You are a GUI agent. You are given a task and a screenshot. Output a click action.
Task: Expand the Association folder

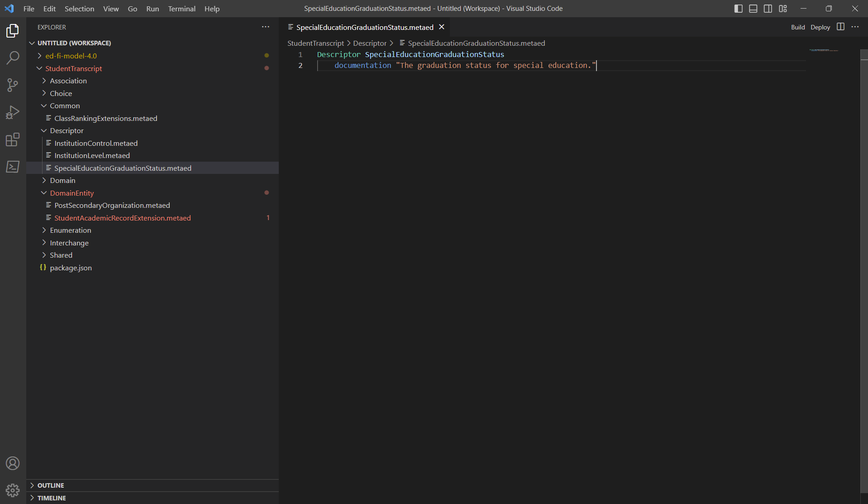coord(68,81)
